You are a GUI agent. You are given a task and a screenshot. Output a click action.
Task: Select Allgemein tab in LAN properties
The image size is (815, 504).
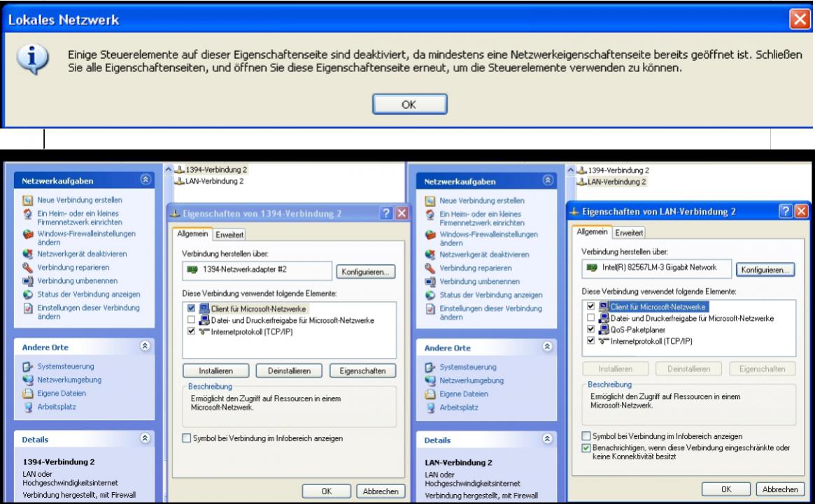click(592, 232)
